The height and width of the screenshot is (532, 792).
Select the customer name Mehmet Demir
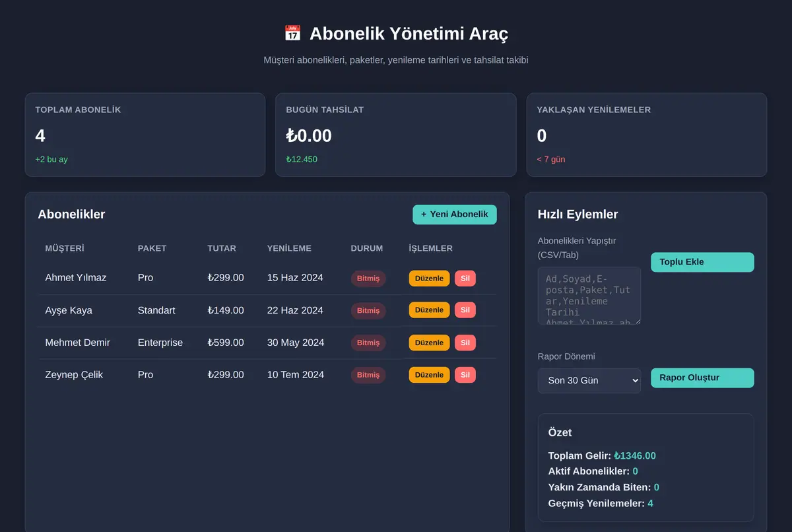pos(78,343)
